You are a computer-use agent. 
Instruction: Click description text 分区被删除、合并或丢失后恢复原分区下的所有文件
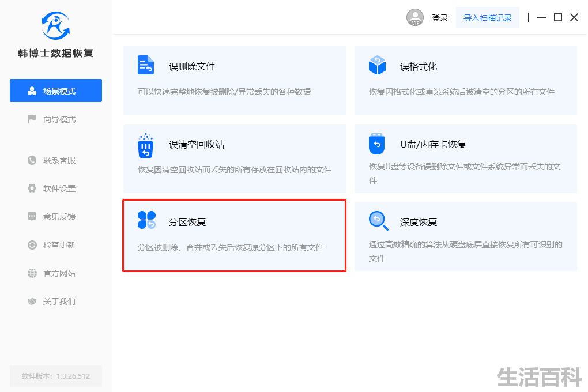point(230,247)
